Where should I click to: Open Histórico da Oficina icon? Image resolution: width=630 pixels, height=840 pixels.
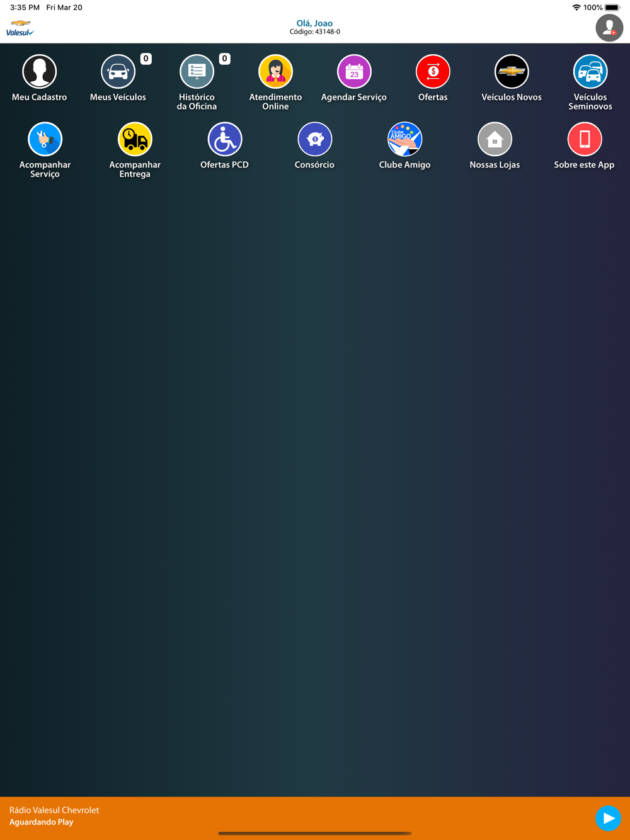[x=197, y=71]
